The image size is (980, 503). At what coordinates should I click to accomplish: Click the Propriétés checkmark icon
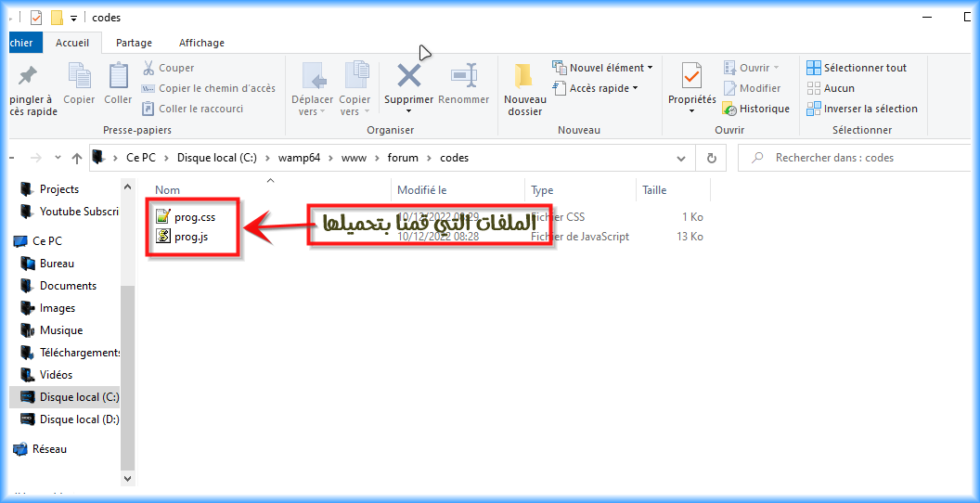(692, 76)
